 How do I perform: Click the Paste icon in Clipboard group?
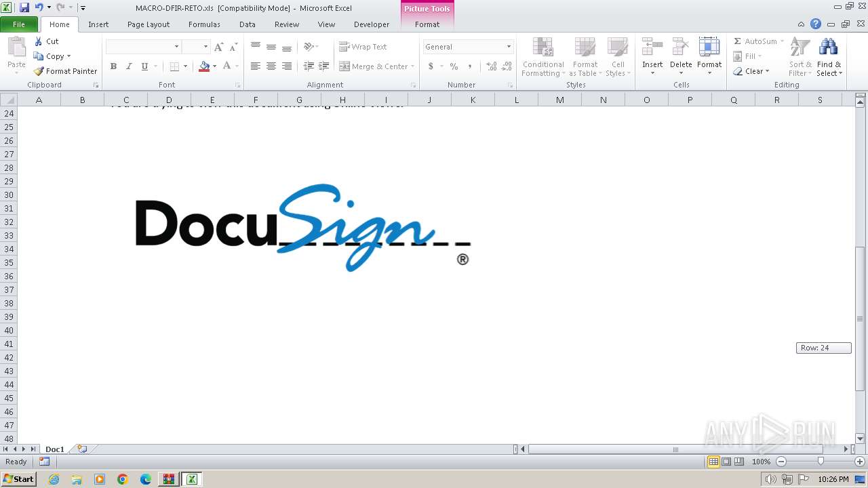click(16, 47)
